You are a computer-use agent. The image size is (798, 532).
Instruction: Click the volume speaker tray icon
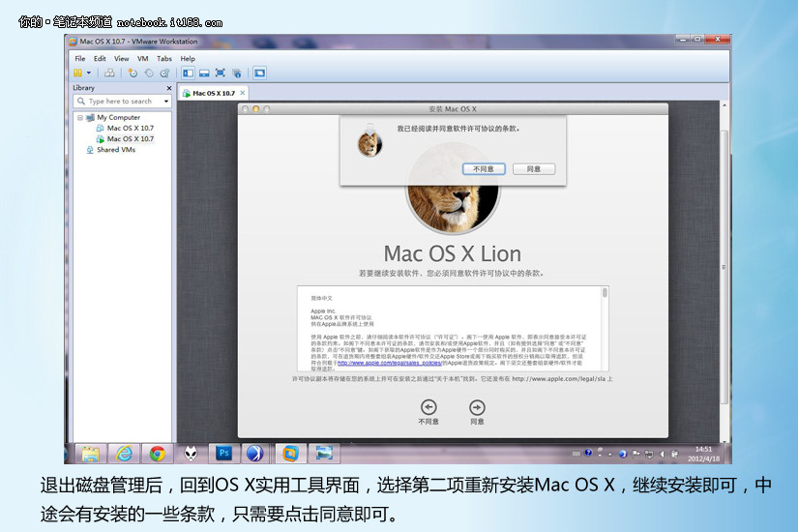663,454
